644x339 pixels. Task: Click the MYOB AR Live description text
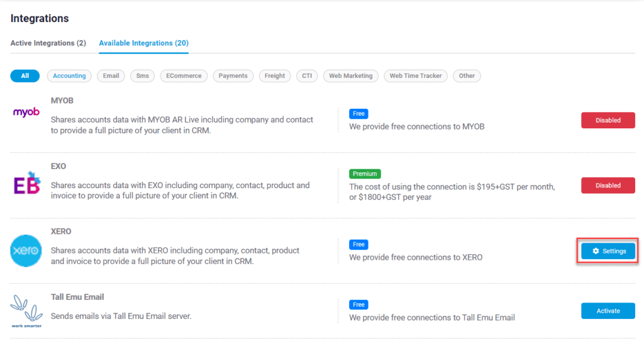click(182, 125)
